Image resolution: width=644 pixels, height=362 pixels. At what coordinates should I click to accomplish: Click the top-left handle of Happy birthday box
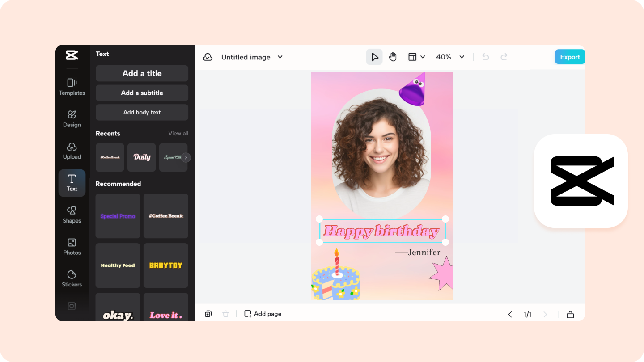[319, 219]
